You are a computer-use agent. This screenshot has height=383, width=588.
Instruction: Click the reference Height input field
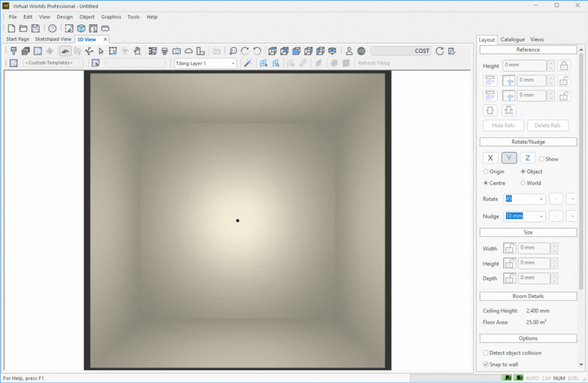point(525,66)
